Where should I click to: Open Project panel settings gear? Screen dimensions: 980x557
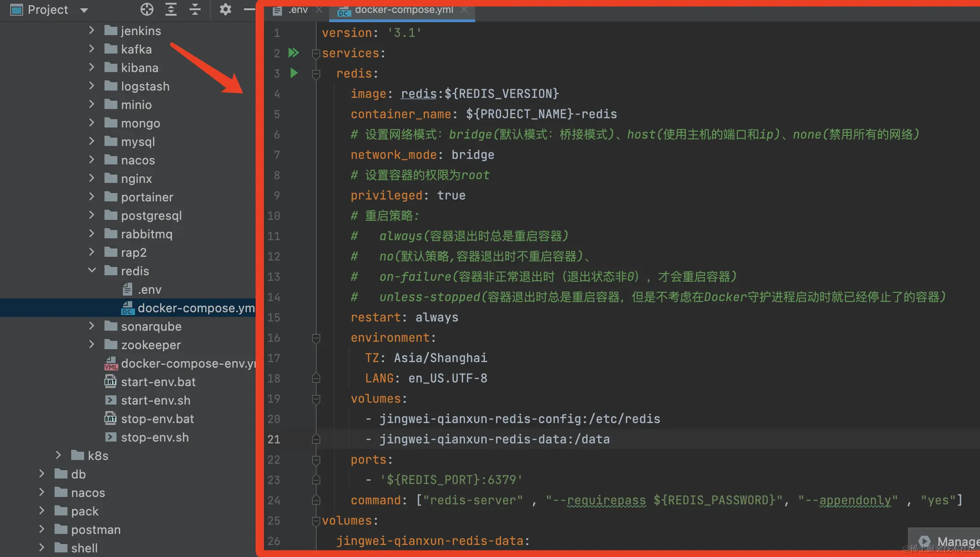tap(225, 9)
